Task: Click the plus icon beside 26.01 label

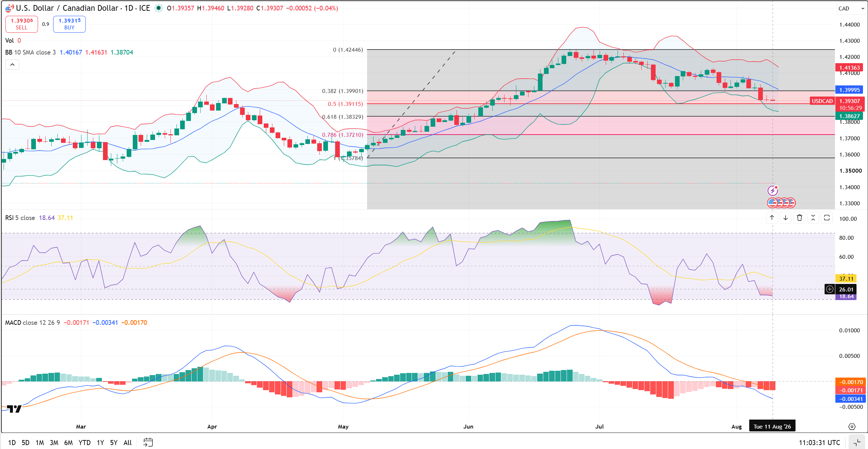Action: coord(830,289)
